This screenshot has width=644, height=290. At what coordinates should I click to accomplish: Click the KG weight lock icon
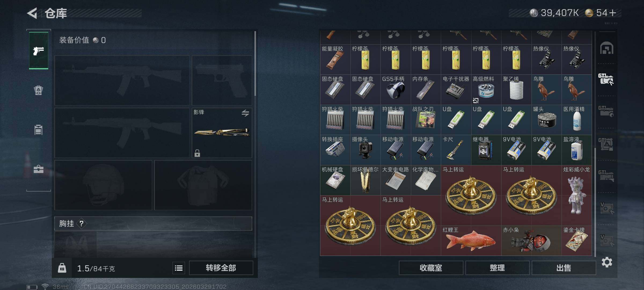[62, 268]
